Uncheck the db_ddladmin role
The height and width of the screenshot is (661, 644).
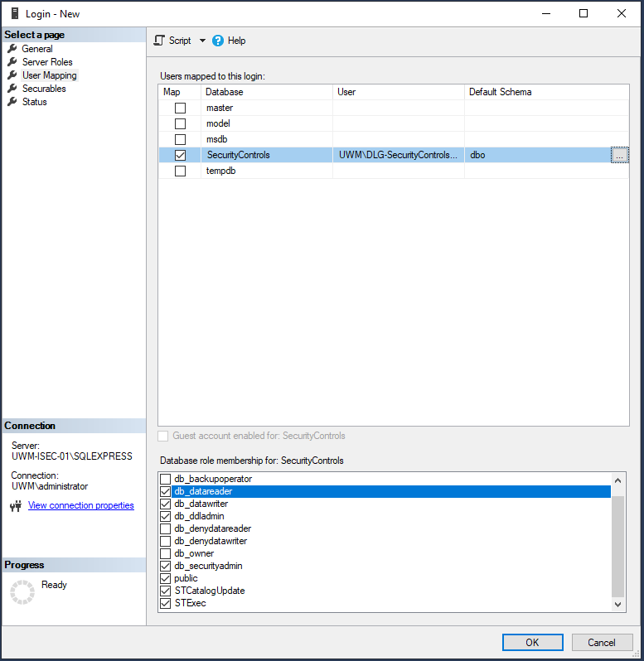pos(165,516)
